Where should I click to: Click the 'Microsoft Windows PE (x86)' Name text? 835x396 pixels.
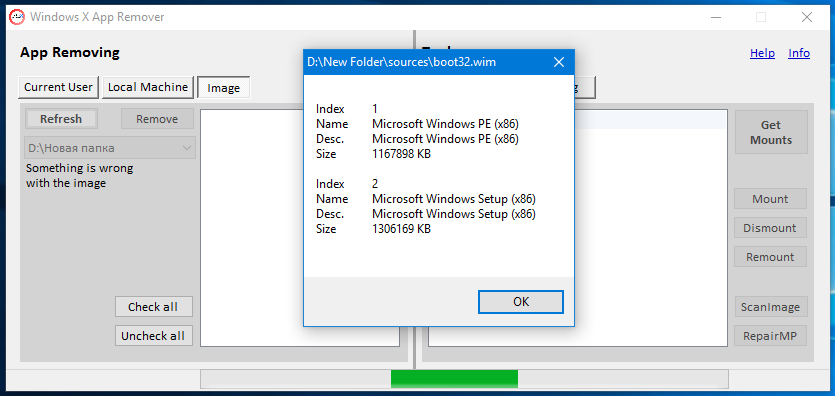(x=445, y=124)
